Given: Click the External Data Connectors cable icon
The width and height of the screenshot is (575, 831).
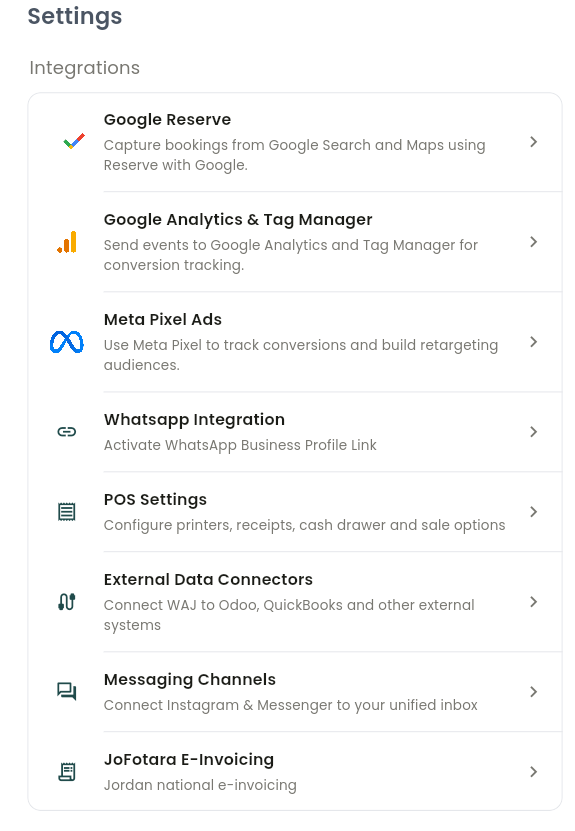Looking at the screenshot, I should tap(67, 602).
